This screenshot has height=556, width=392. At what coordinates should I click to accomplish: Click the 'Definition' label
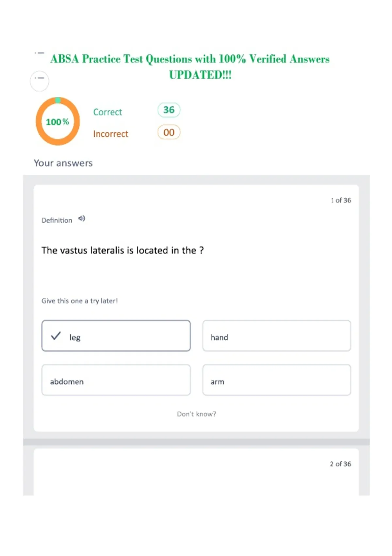tap(57, 220)
